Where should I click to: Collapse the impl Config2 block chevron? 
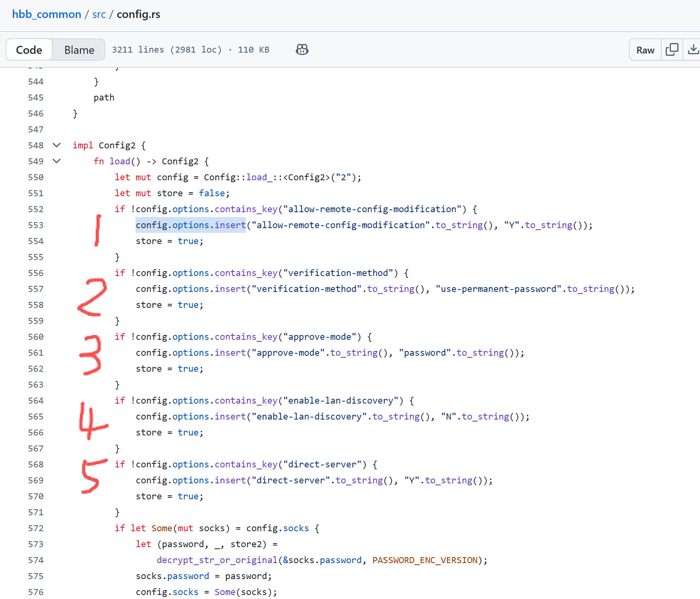tap(57, 145)
